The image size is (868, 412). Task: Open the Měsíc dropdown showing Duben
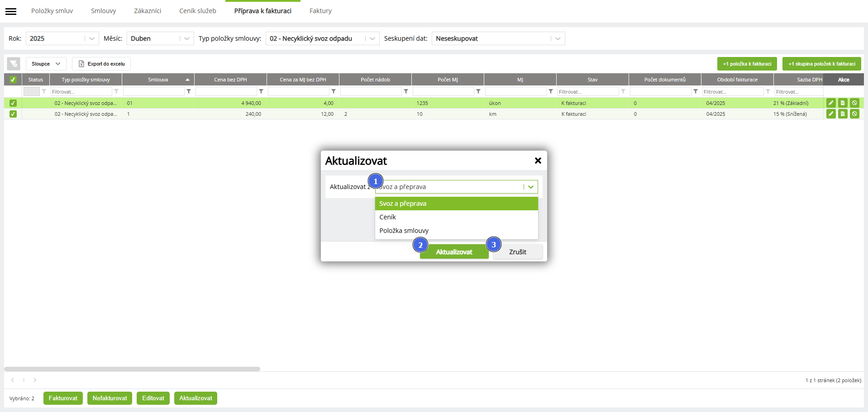[160, 38]
